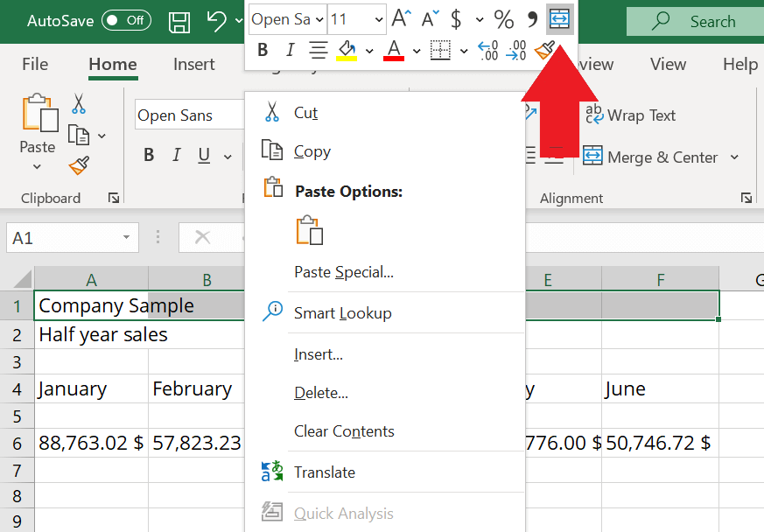Image resolution: width=764 pixels, height=532 pixels.
Task: Open the Merge & Center dropdown arrow
Action: point(732,157)
